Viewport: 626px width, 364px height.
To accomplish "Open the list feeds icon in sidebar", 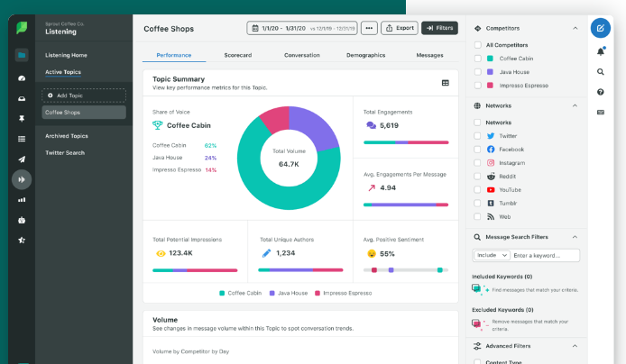I will pos(22,139).
